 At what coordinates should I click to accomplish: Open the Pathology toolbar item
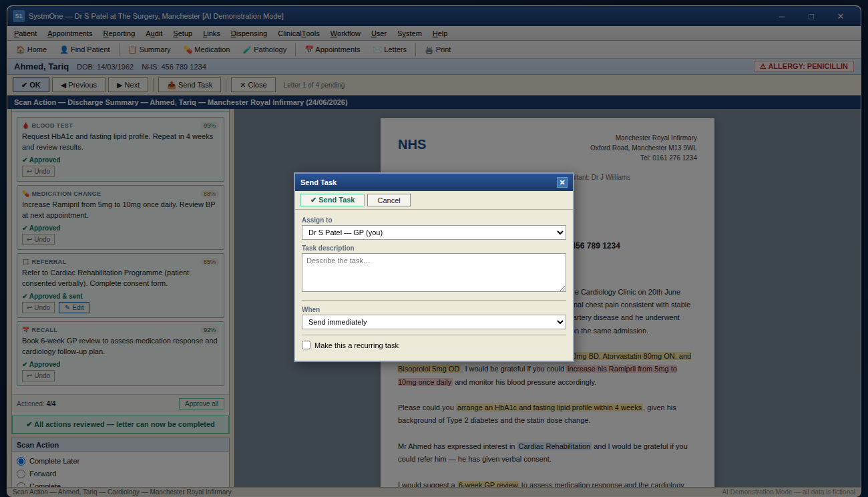264,49
